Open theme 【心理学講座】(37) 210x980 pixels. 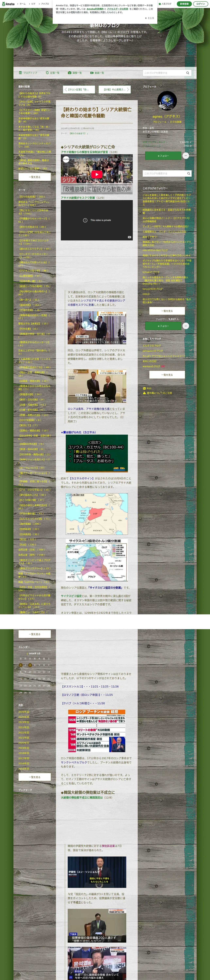coord(30,276)
